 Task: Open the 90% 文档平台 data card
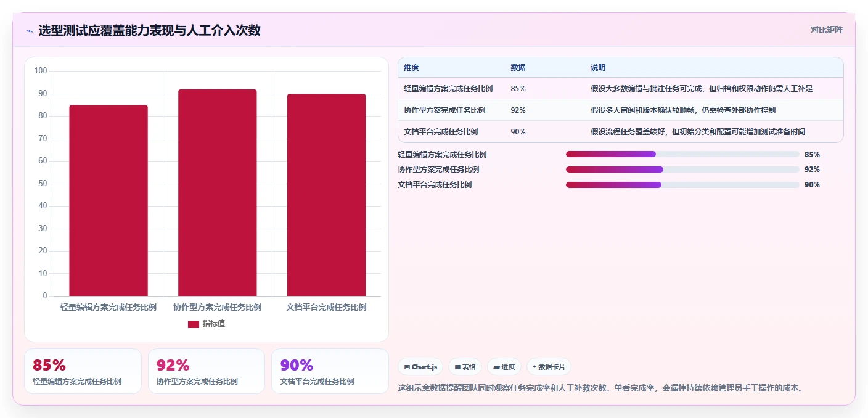[330, 371]
